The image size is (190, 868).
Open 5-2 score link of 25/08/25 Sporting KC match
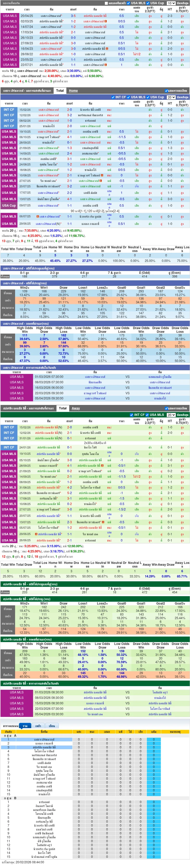[69, 493]
